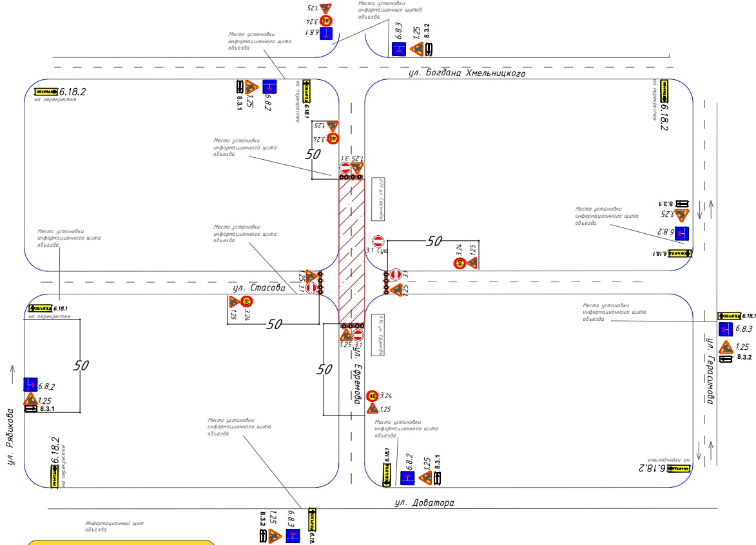Click the д.20 ул. Ефремова building box

(x=378, y=199)
